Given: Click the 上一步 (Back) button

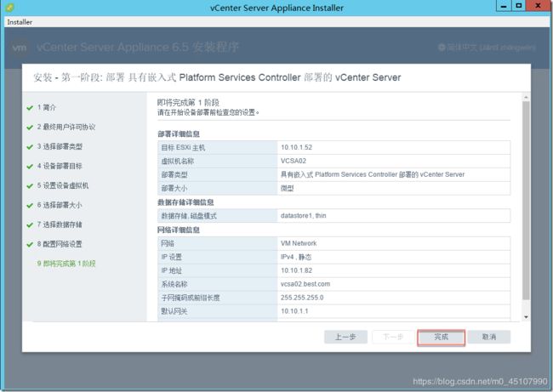Looking at the screenshot, I should point(345,337).
